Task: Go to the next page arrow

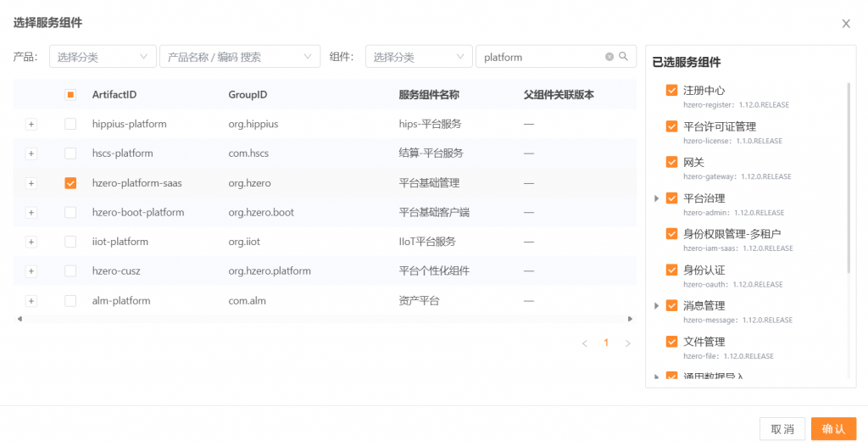Action: click(627, 343)
